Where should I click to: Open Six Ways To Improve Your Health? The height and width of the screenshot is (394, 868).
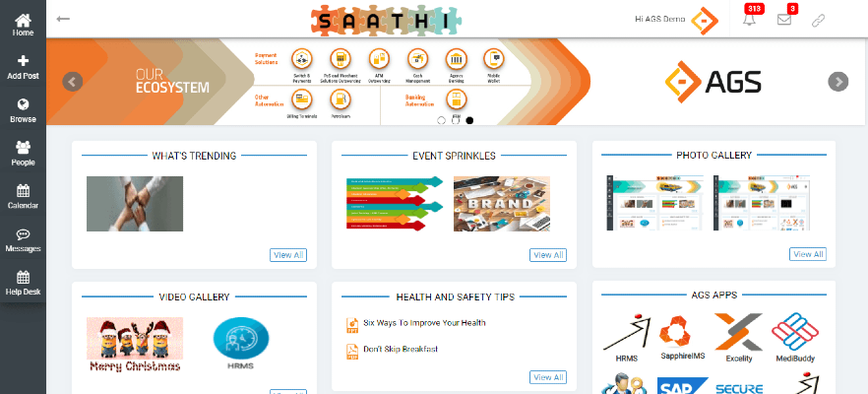[x=423, y=323]
